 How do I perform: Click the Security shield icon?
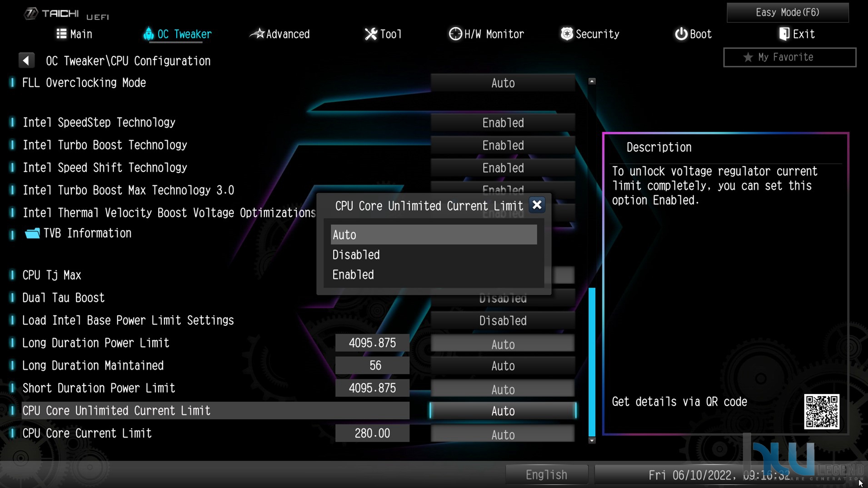click(x=567, y=34)
